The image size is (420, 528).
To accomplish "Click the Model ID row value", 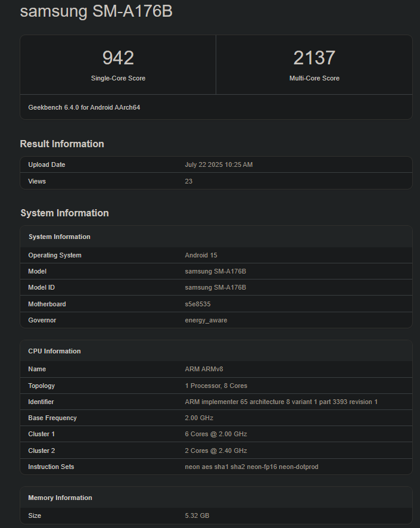I will [215, 287].
